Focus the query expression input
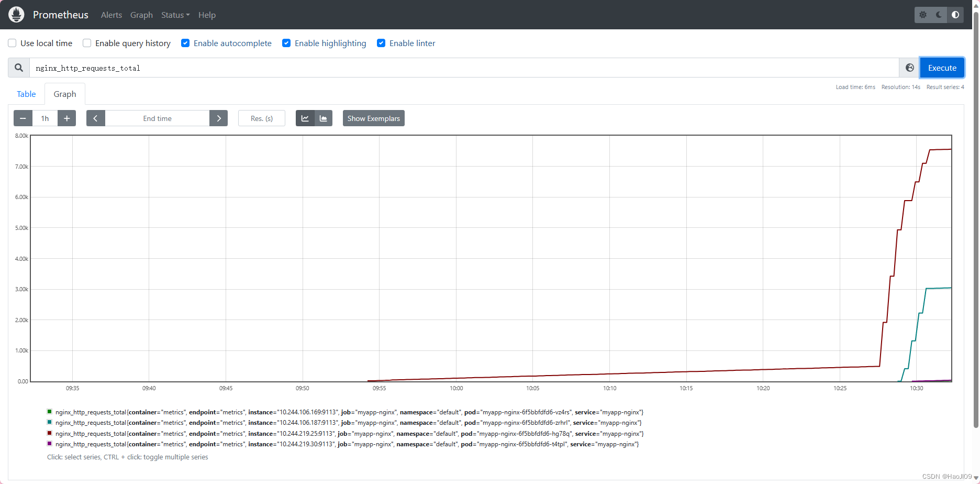Screen dimensions: 980x484 point(464,68)
